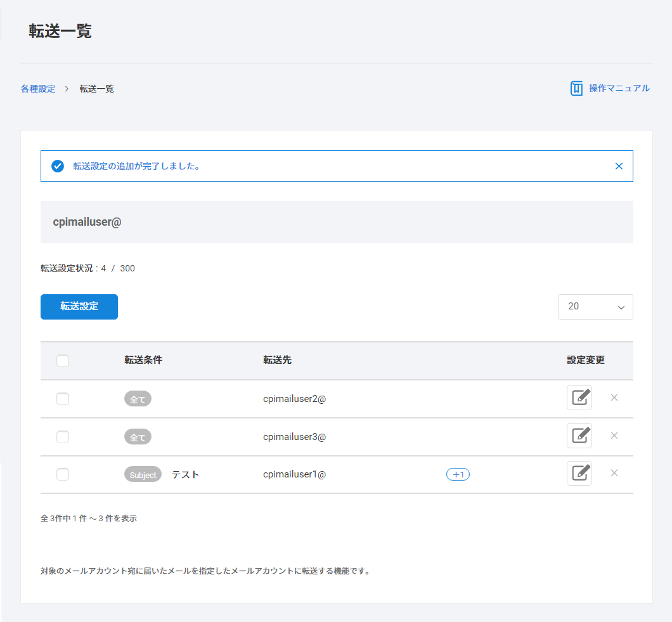The height and width of the screenshot is (622, 672).
Task: Click the 操作マニュアル book icon
Action: click(x=576, y=88)
